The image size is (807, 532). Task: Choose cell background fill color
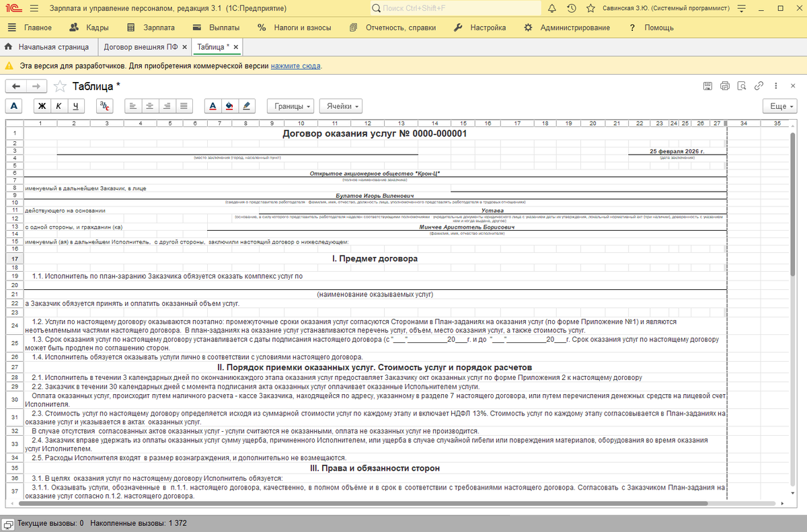coord(230,106)
